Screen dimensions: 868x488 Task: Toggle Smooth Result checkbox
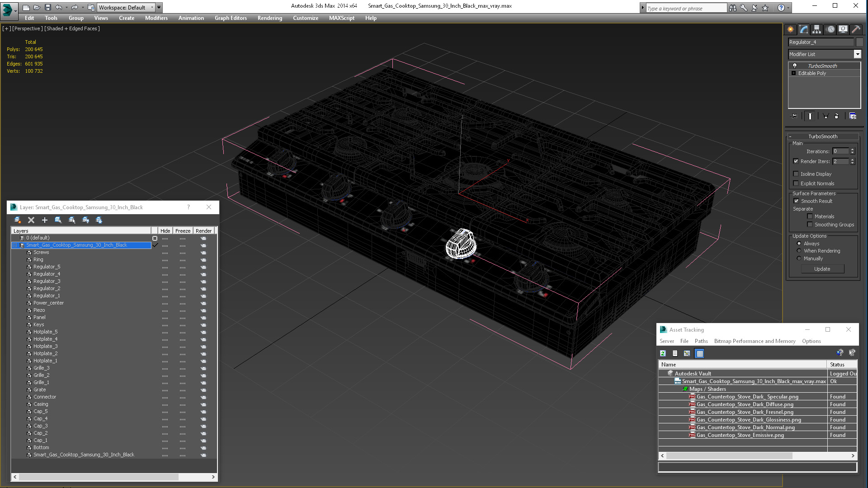pos(796,201)
